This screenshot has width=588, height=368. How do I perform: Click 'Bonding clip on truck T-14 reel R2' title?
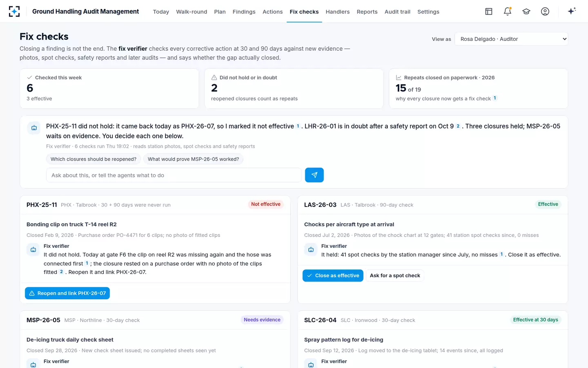71,224
